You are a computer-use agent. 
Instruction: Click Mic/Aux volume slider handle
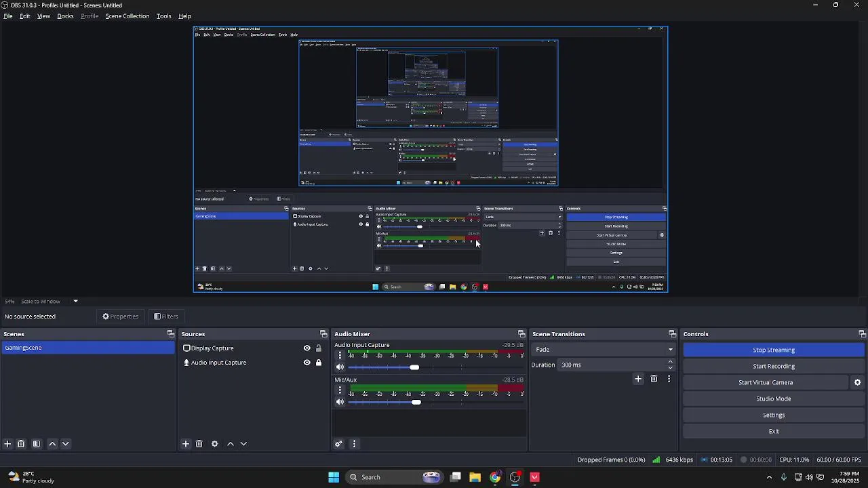(416, 402)
